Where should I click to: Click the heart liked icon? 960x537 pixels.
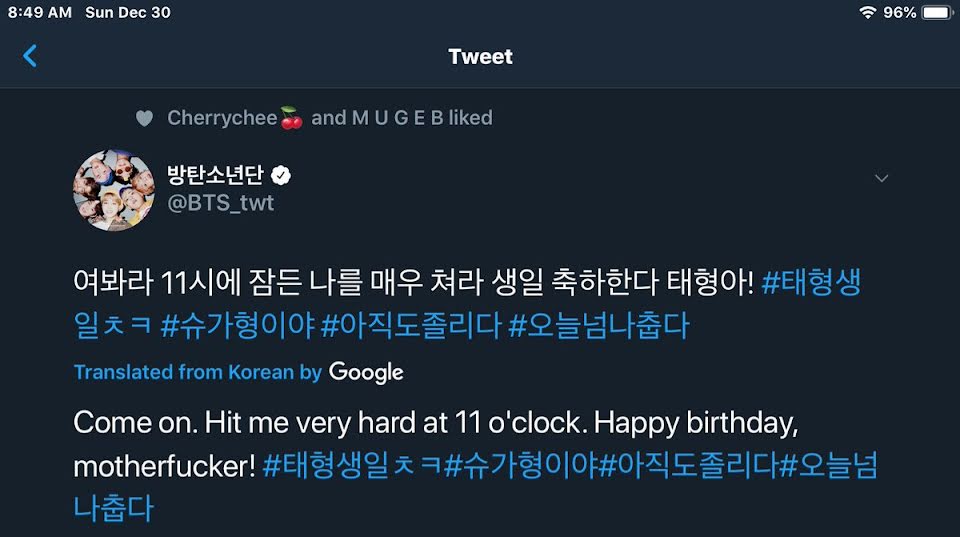[144, 118]
